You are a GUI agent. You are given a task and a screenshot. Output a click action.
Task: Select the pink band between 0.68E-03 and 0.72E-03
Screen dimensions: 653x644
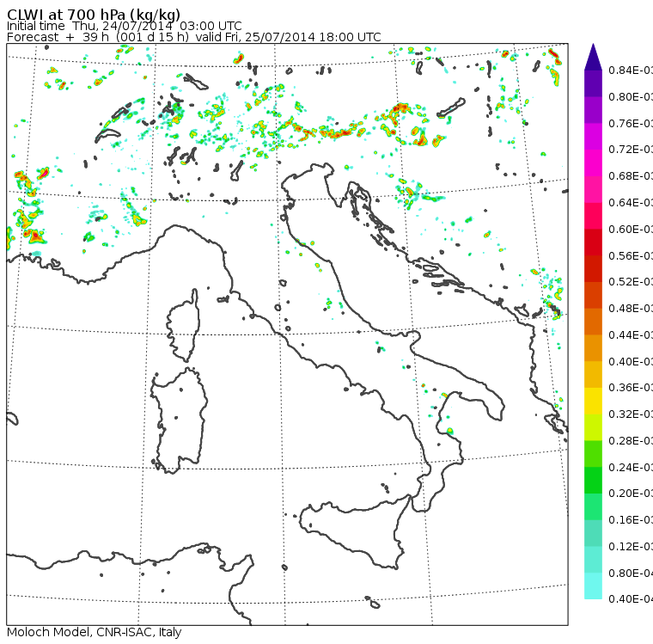tap(593, 163)
